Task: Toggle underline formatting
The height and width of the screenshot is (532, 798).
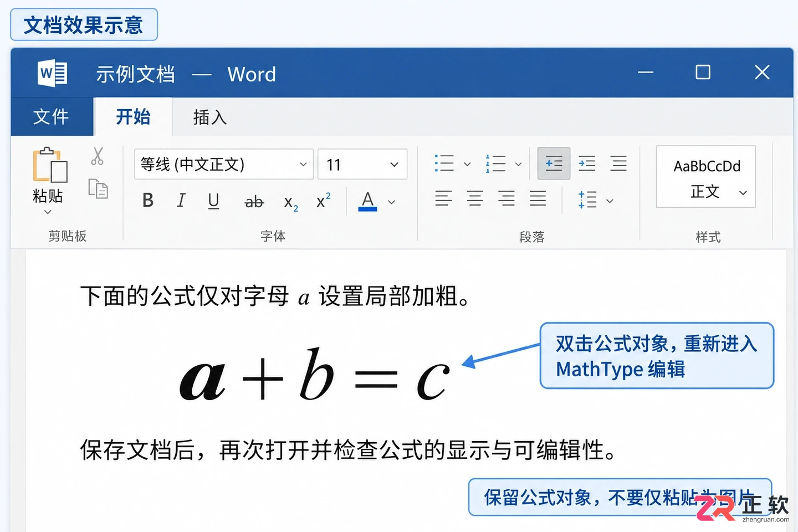Action: [x=214, y=201]
